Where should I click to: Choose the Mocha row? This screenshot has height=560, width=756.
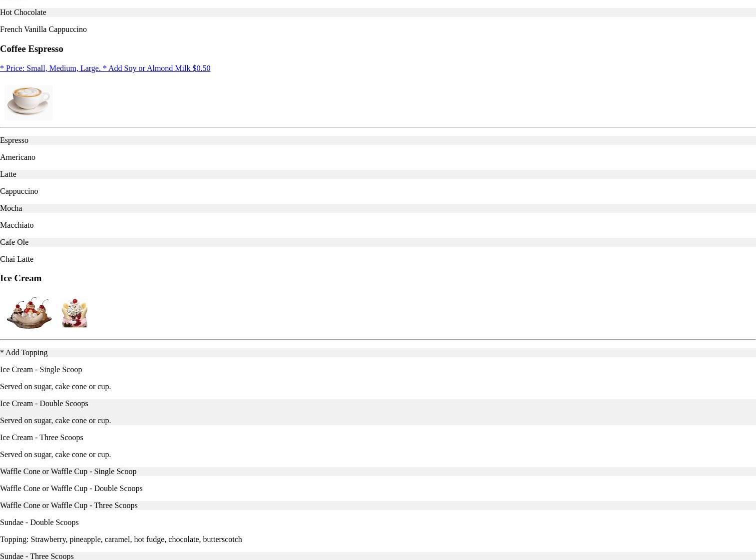pyautogui.click(x=378, y=208)
